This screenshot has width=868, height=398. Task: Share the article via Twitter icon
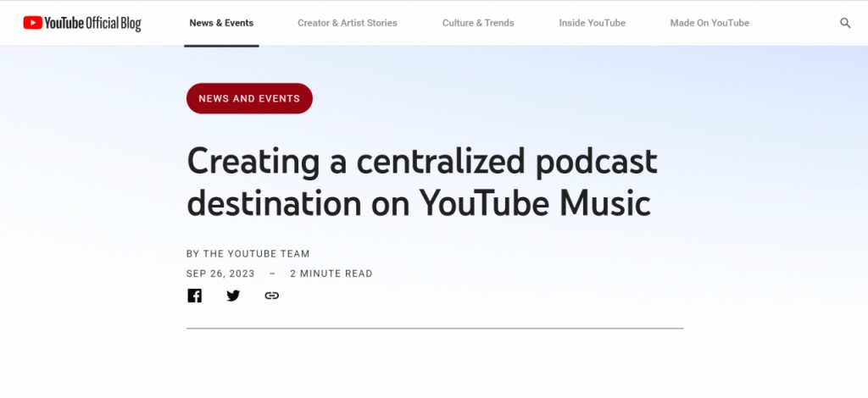(233, 296)
